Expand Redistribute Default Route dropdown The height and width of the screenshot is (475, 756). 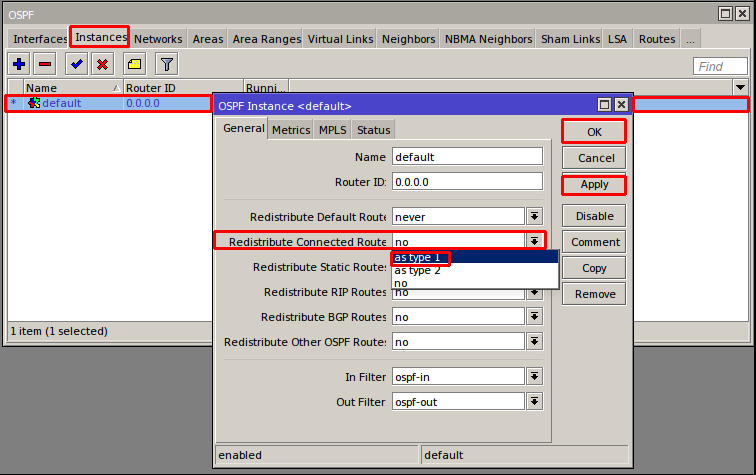[534, 217]
